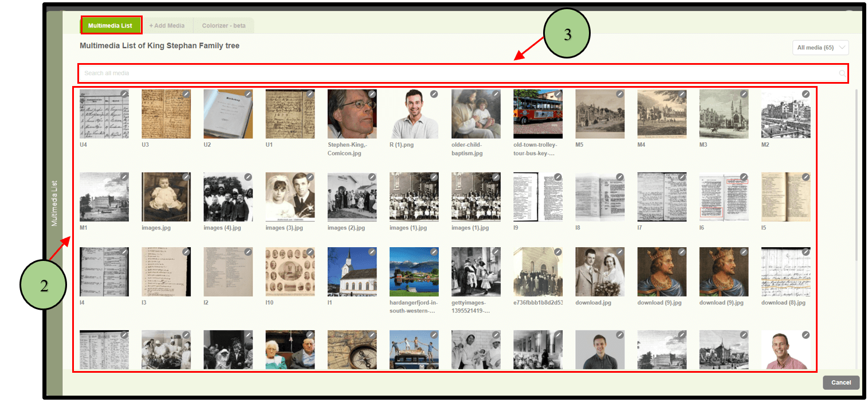Open the All media (65) dropdown
The image size is (868, 402).
(820, 48)
